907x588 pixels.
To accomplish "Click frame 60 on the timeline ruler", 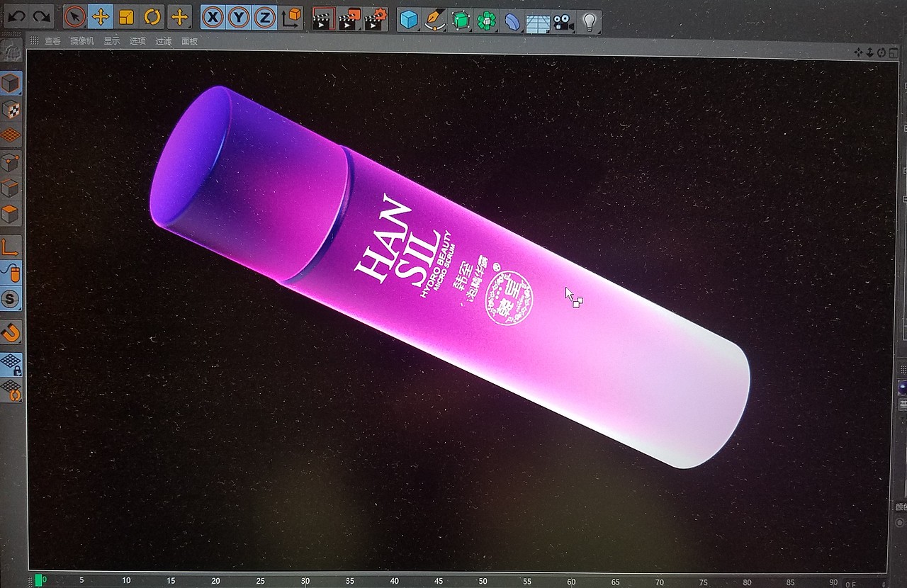I will click(x=571, y=582).
